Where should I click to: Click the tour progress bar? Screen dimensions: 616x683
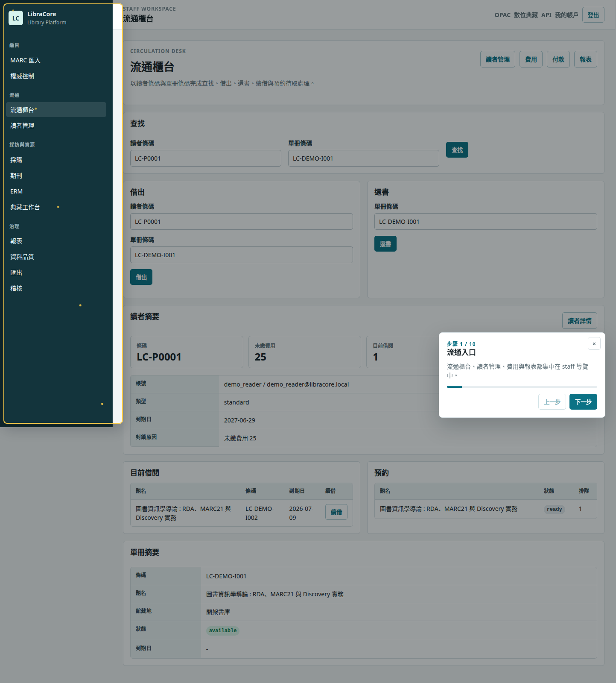[522, 387]
